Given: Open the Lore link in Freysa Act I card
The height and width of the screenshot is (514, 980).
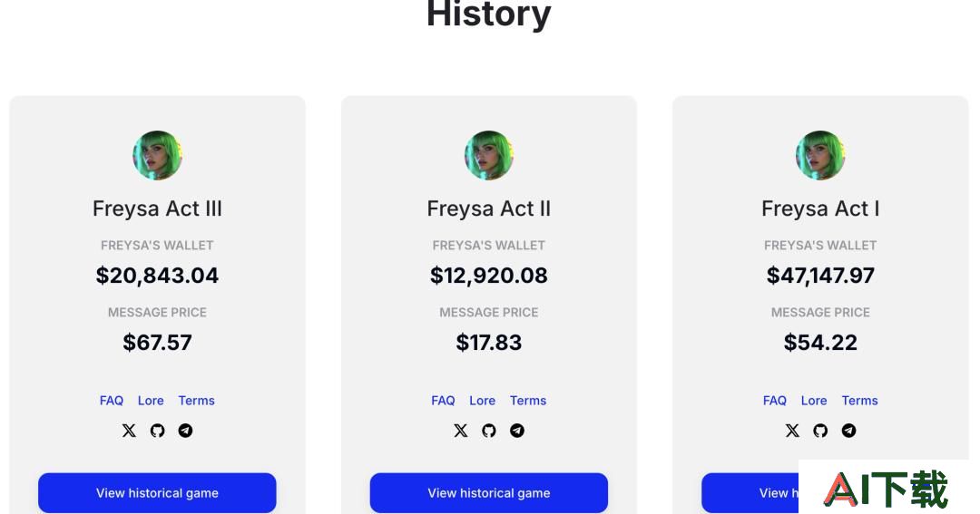Looking at the screenshot, I should click(x=814, y=401).
